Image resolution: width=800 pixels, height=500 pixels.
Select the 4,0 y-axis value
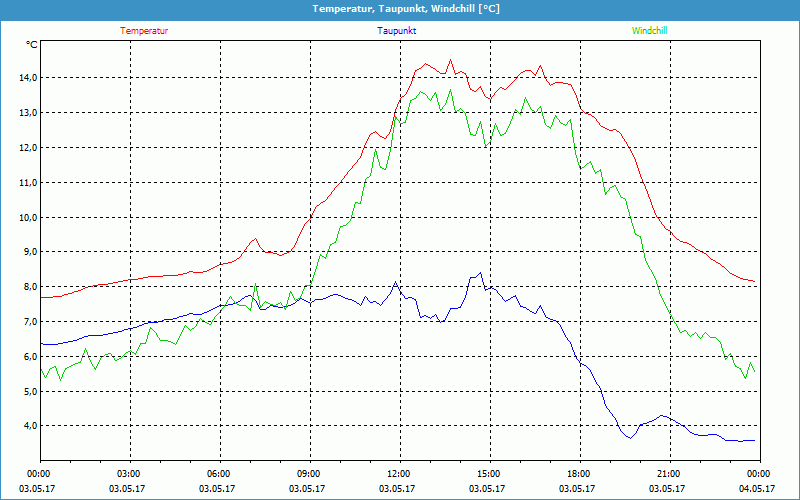[30, 426]
